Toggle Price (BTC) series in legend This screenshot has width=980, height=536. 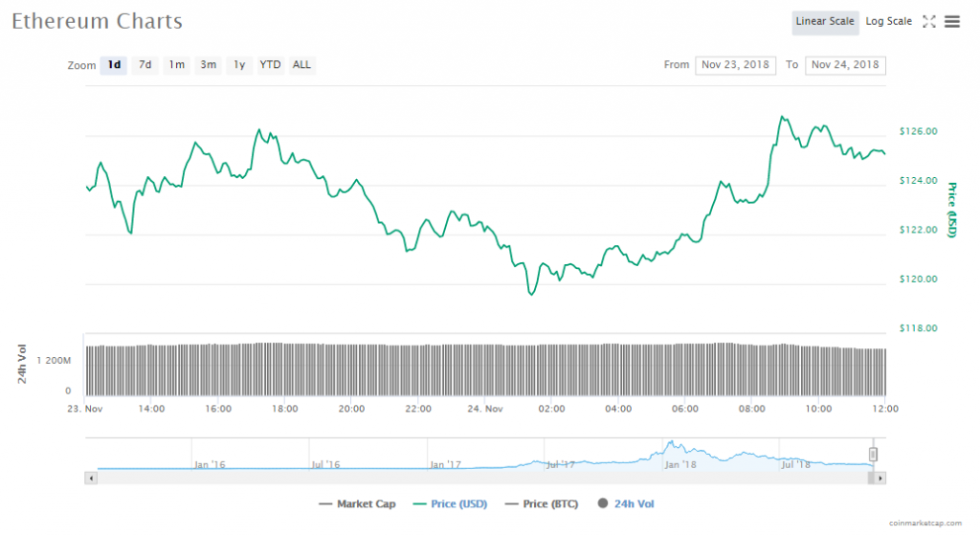click(541, 503)
